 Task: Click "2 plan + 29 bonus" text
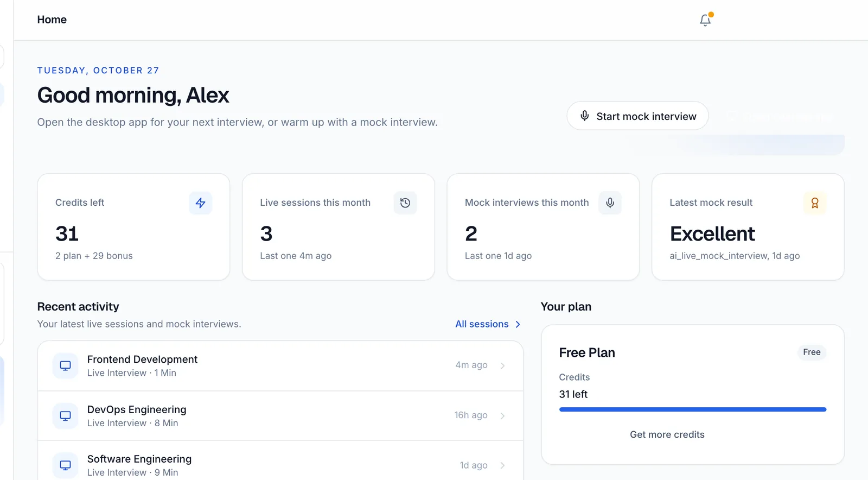point(94,256)
